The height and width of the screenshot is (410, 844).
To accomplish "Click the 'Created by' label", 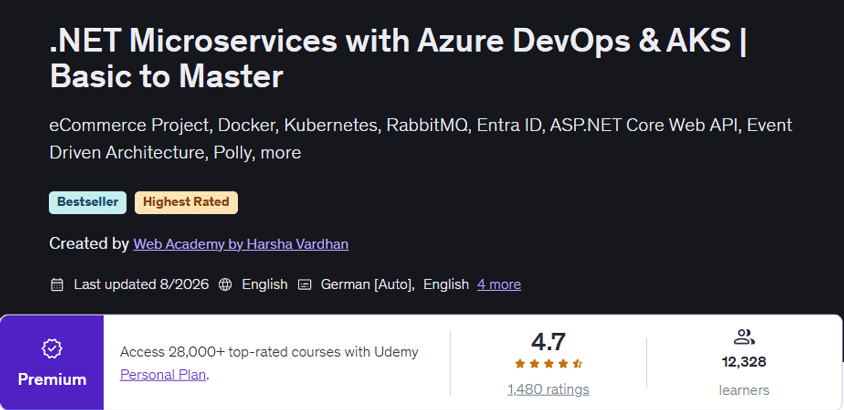I will point(89,244).
